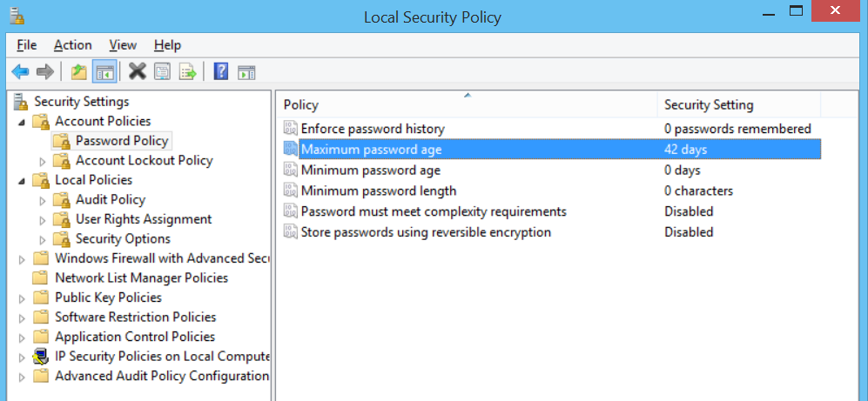Open the View menu
Viewport: 868px width, 401px height.
pyautogui.click(x=123, y=45)
